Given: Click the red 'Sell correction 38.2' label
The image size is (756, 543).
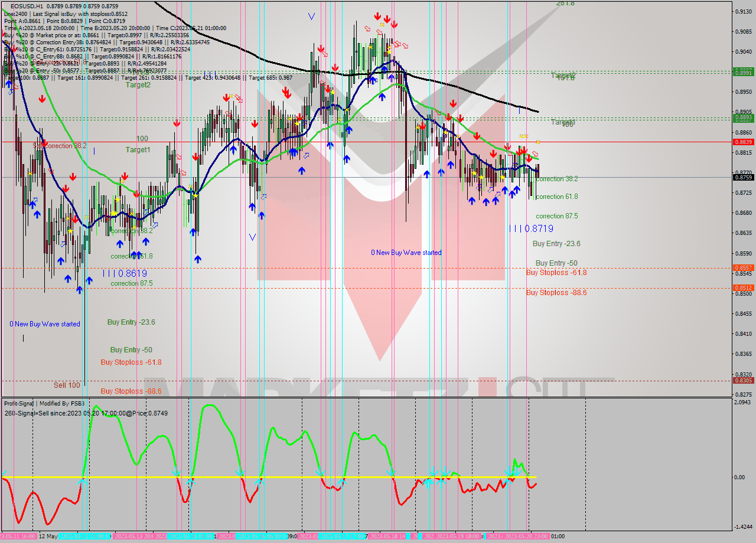Looking at the screenshot, I should click(60, 146).
